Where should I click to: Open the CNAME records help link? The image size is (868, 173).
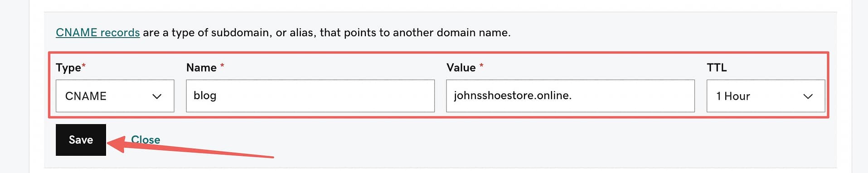pyautogui.click(x=98, y=33)
